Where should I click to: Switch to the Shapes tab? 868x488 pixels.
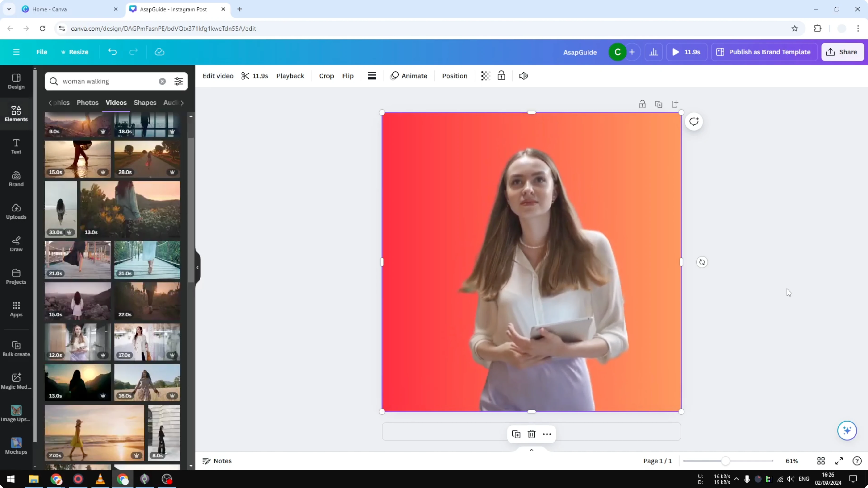[145, 103]
